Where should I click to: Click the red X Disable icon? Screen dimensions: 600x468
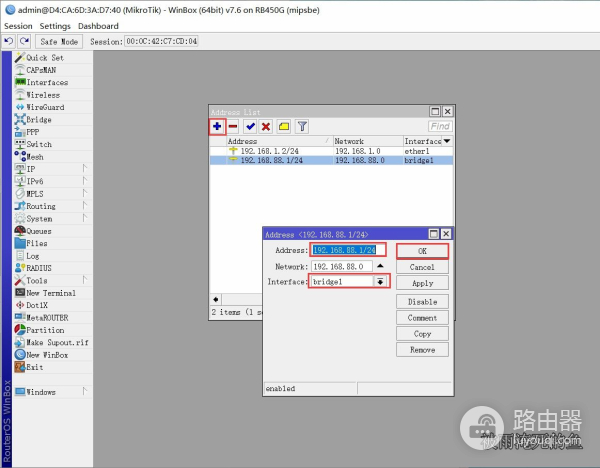pyautogui.click(x=266, y=126)
